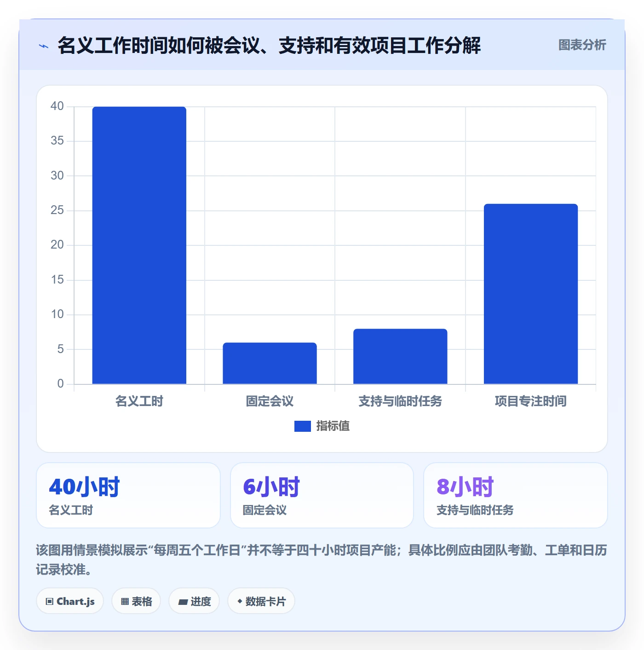Click the description paragraph starting 该图用情景模拟
This screenshot has height=650, width=644.
tap(322, 560)
